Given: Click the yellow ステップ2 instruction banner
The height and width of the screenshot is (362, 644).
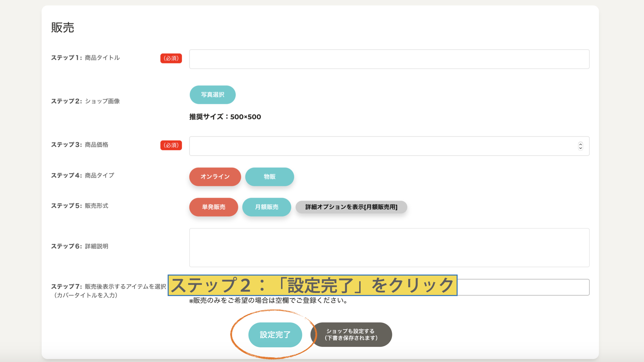Looking at the screenshot, I should point(312,285).
